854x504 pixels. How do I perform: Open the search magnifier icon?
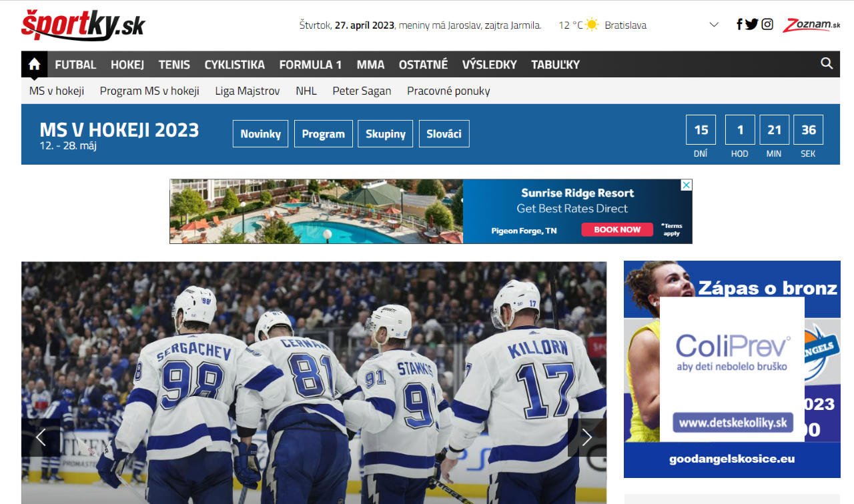pos(827,64)
